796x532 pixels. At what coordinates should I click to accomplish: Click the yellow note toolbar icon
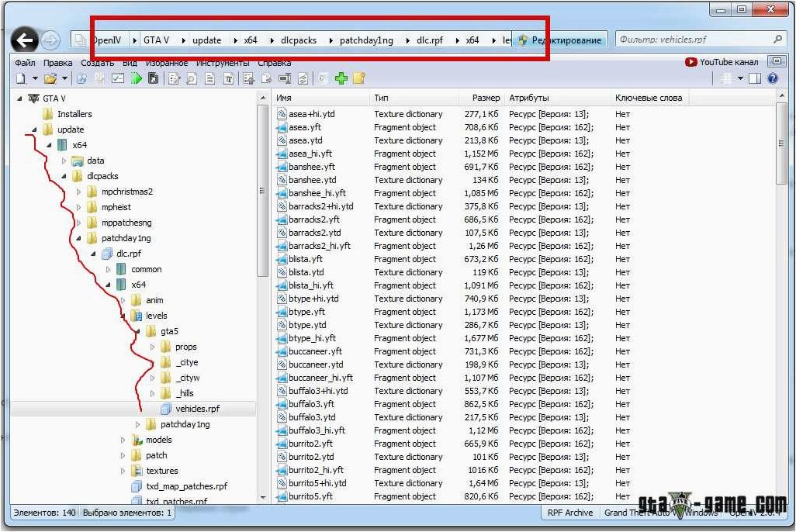click(359, 78)
